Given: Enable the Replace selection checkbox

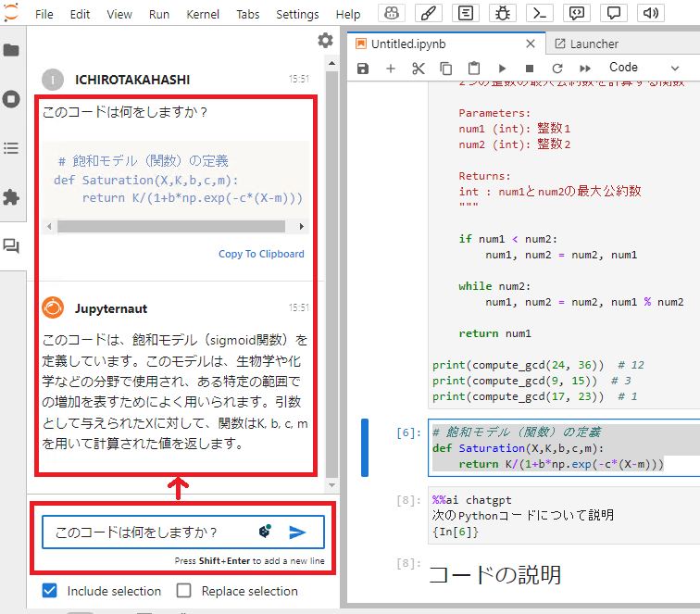Looking at the screenshot, I should point(184,591).
